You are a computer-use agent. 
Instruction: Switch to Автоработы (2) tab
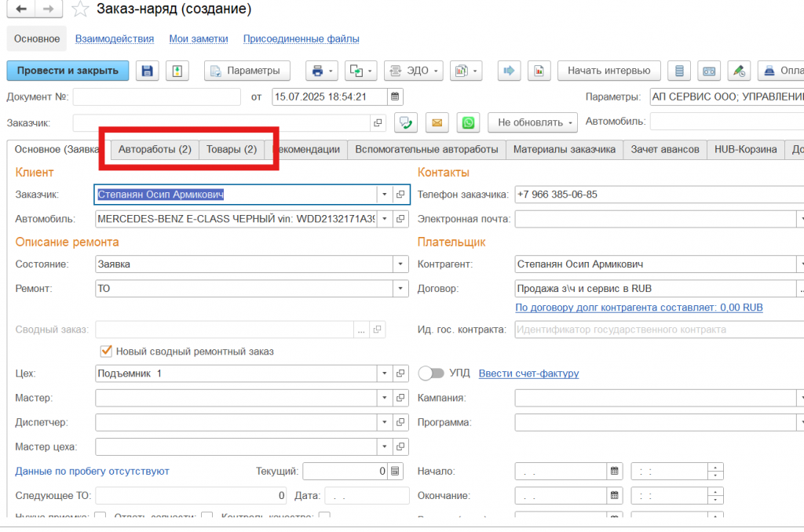tap(155, 149)
